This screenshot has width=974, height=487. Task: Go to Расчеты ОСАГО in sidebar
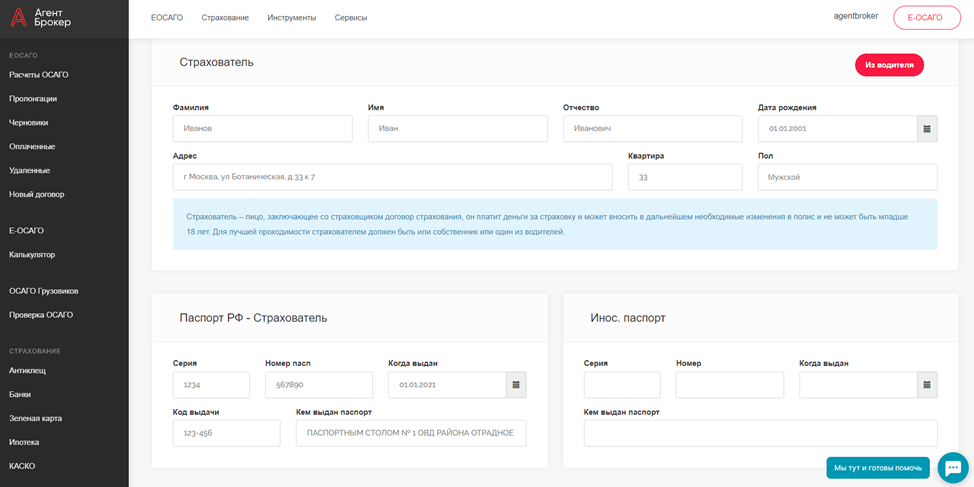39,75
